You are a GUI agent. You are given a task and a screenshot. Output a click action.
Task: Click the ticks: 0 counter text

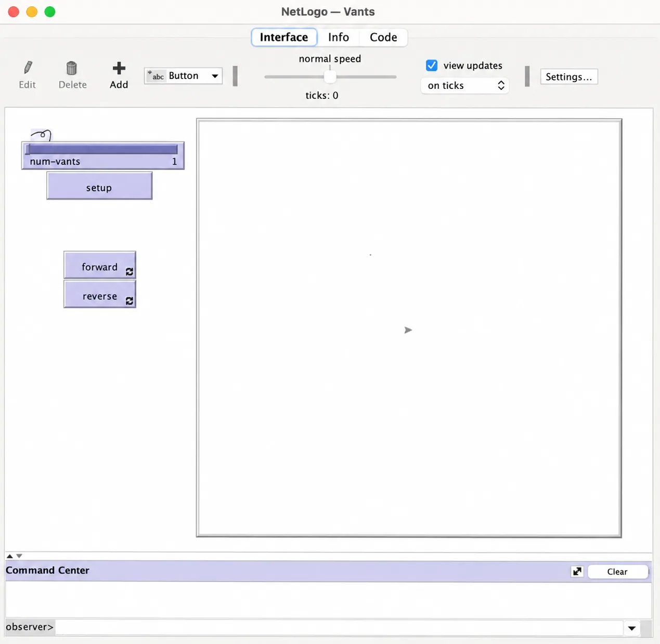point(322,96)
